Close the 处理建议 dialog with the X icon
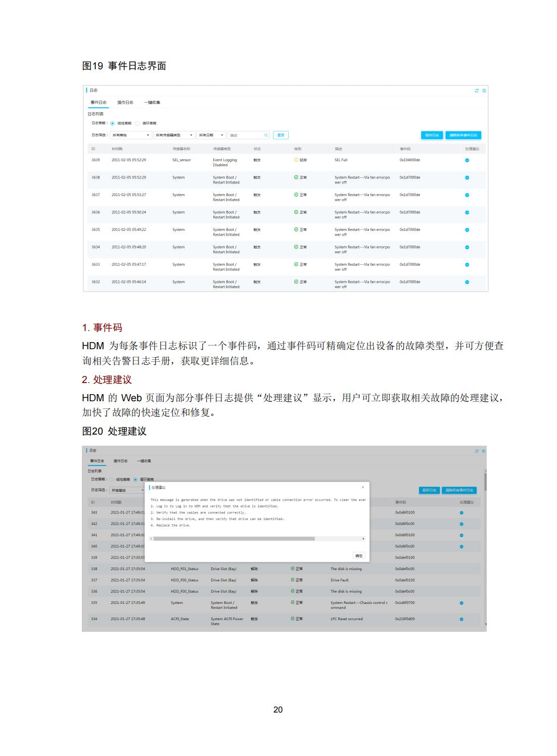The height and width of the screenshot is (756, 557). tap(362, 487)
